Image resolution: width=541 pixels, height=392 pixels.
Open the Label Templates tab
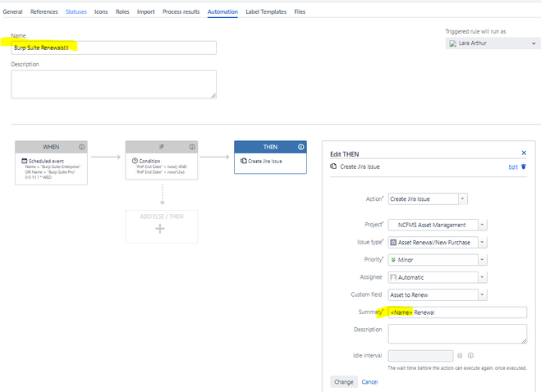point(266,11)
